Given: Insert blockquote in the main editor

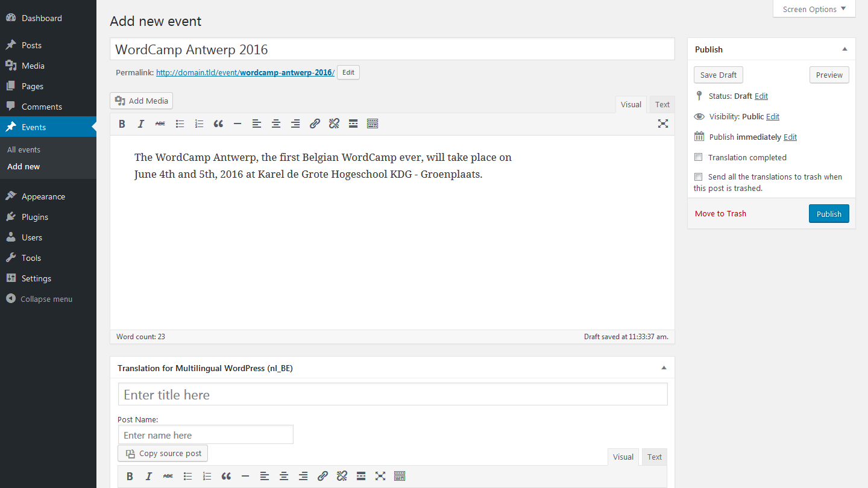Looking at the screenshot, I should point(218,124).
